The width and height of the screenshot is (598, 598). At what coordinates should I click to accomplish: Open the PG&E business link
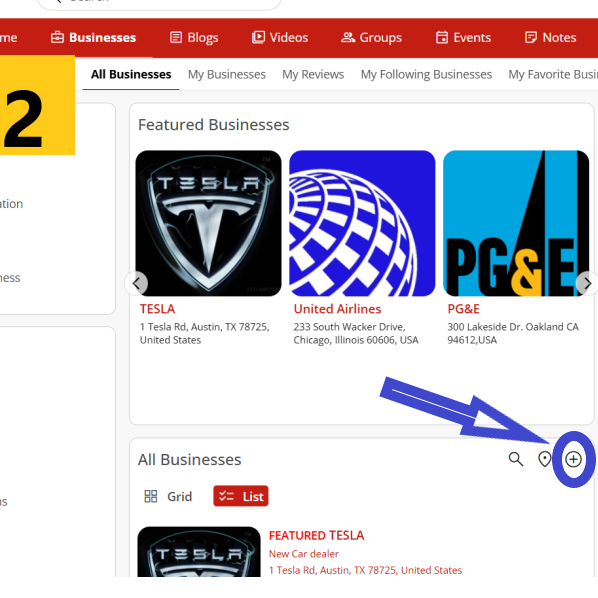pos(463,309)
